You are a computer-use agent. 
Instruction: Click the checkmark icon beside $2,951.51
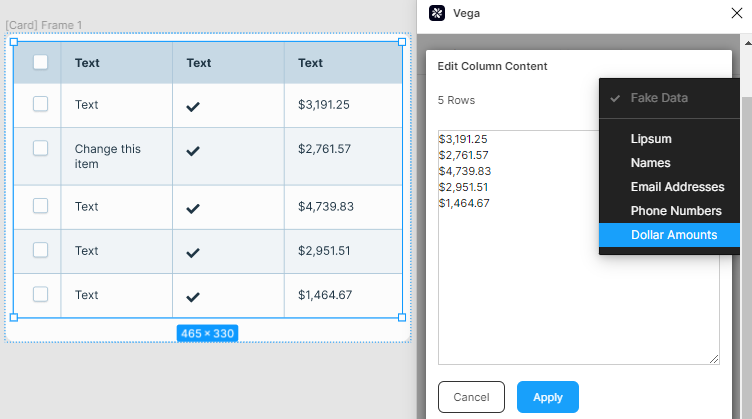click(x=193, y=253)
